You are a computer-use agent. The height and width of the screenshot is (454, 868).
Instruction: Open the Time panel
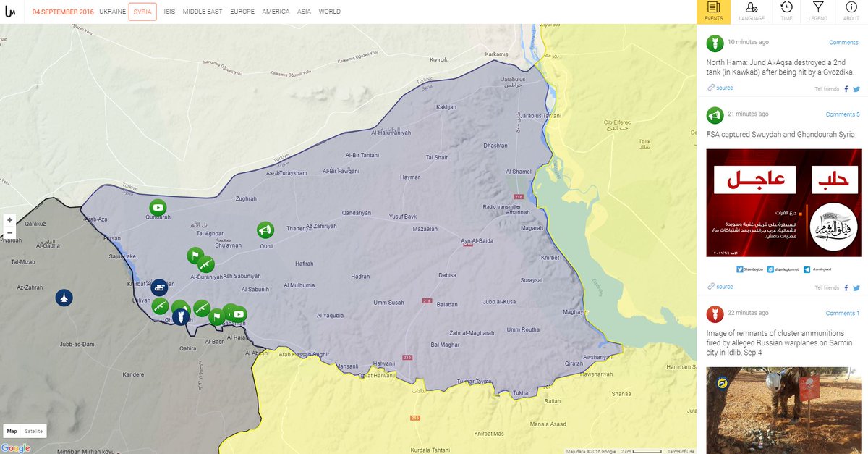[x=786, y=12]
